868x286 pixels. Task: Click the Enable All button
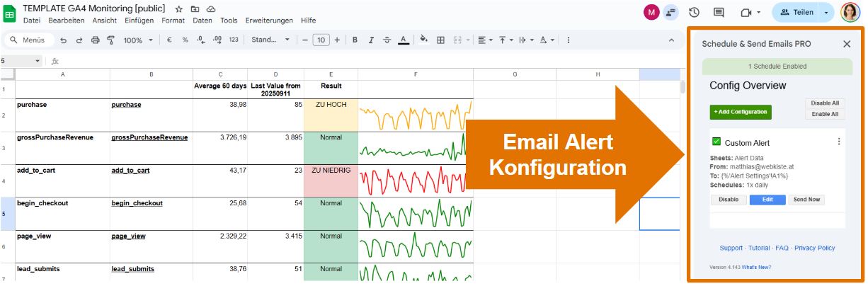825,114
